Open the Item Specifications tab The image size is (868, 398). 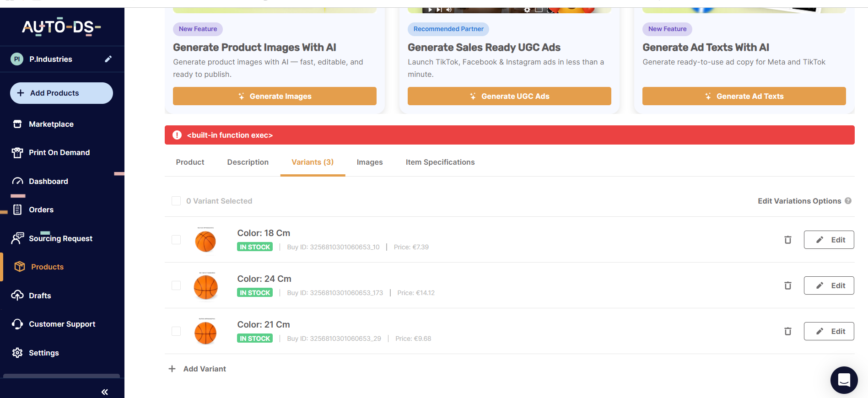coord(440,162)
